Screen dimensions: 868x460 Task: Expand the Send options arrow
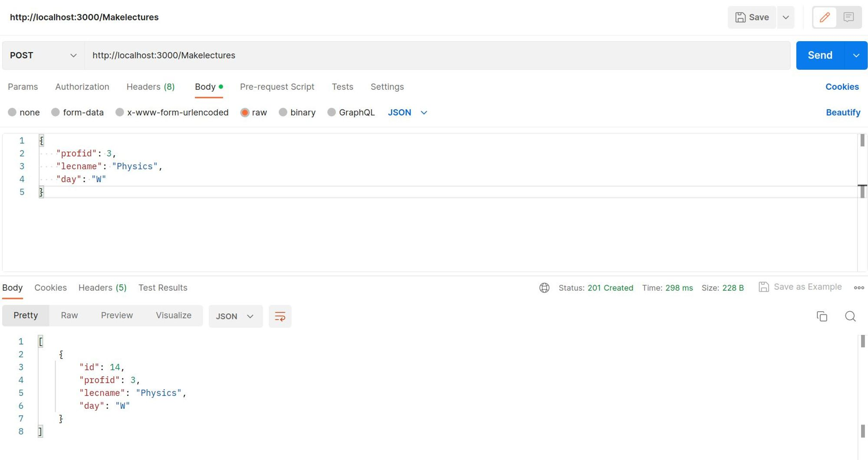856,56
